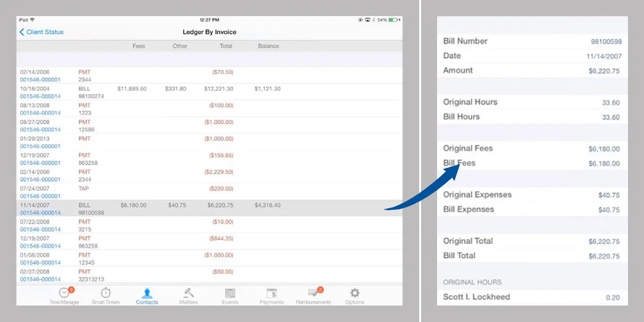Tap the Time Manager badge showing 3

(x=71, y=289)
